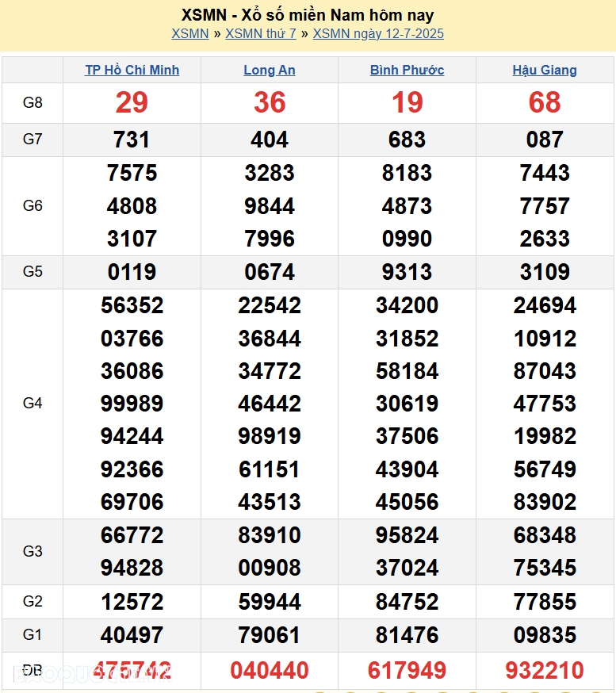This screenshot has height=693, width=616.
Task: Click the special prize number 617949
Action: [407, 671]
